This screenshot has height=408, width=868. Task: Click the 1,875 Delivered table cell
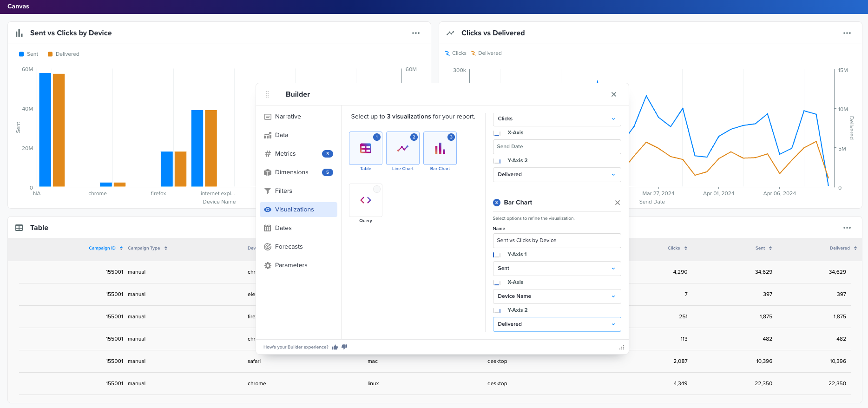[840, 316]
